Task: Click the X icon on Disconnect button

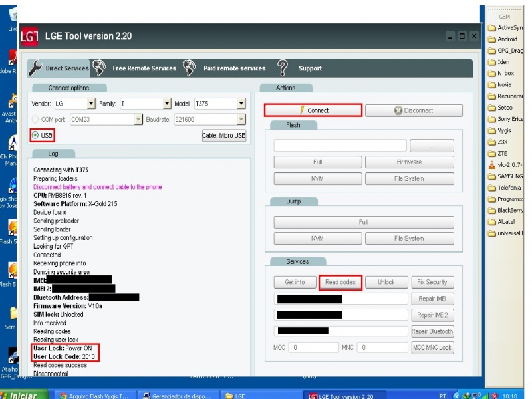Action: click(398, 110)
